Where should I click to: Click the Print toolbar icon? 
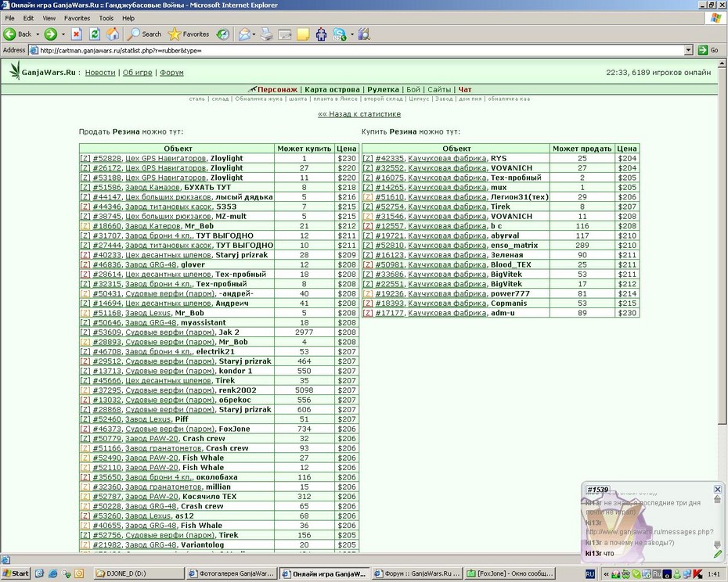tap(266, 34)
